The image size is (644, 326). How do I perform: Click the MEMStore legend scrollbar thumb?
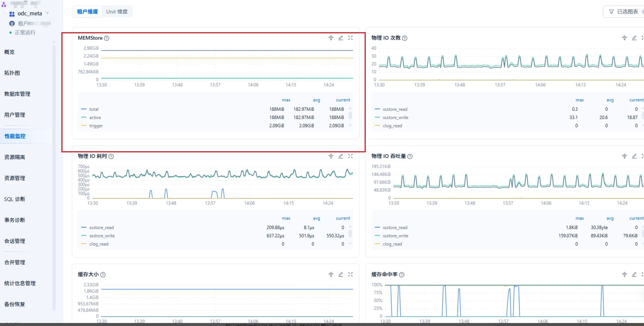[350, 115]
